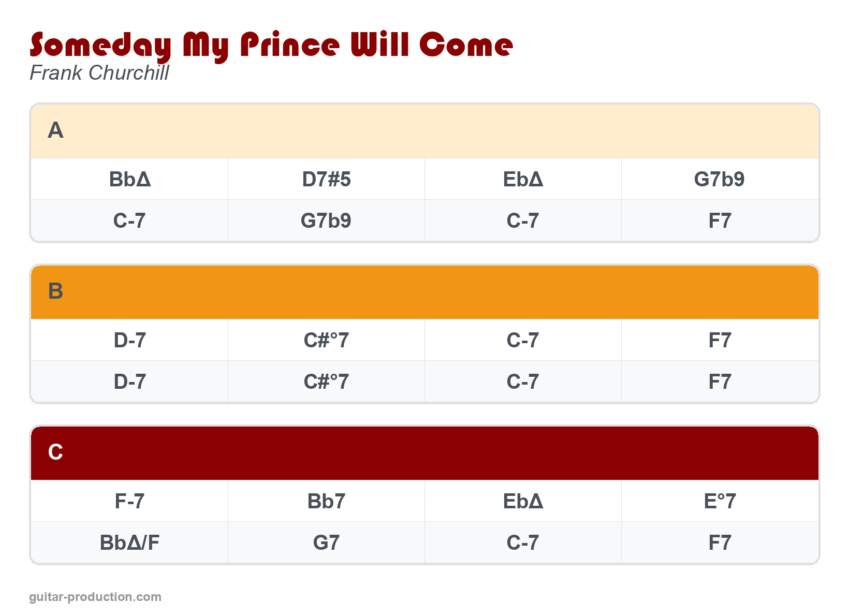The image size is (849, 616).
Task: Select the dark red section C header
Action: tap(424, 453)
